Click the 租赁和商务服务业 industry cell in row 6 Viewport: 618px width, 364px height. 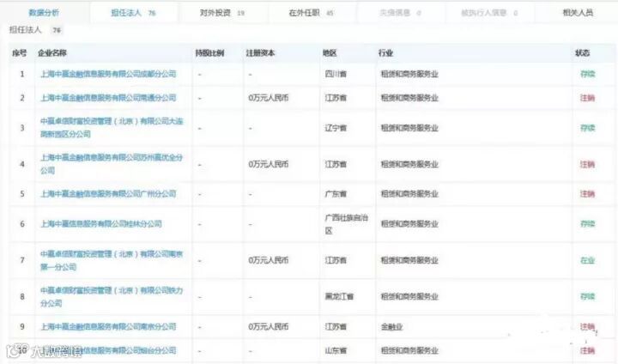(x=409, y=223)
